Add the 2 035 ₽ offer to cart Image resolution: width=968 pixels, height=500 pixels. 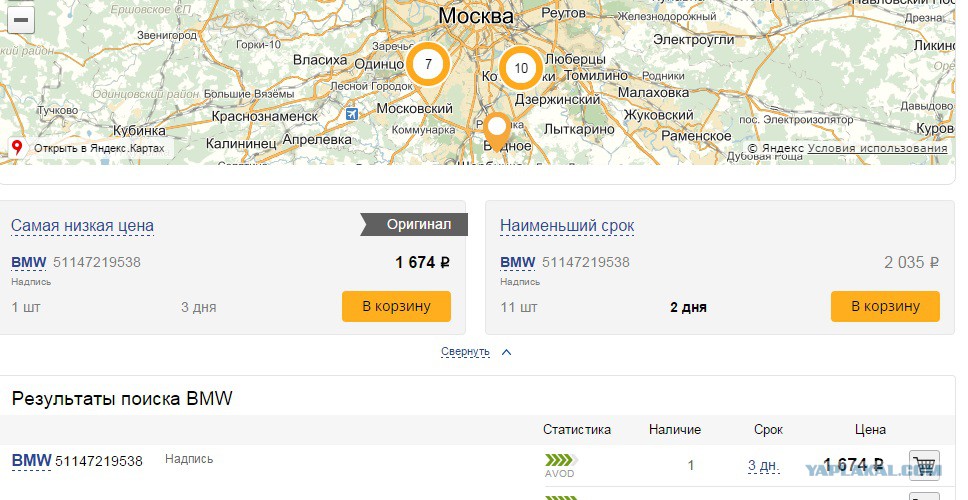coord(885,306)
